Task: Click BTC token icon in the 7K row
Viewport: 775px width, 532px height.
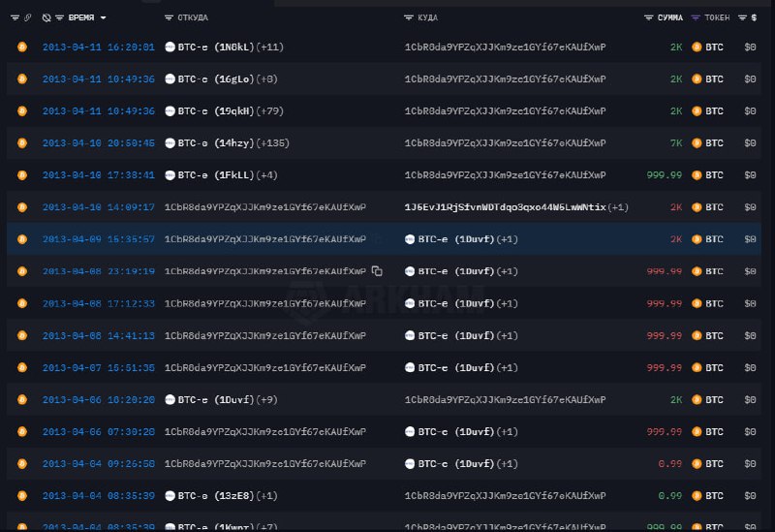Action: (697, 142)
